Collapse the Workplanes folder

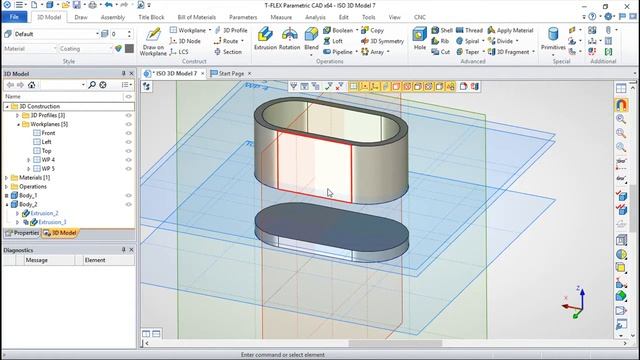[x=18, y=124]
